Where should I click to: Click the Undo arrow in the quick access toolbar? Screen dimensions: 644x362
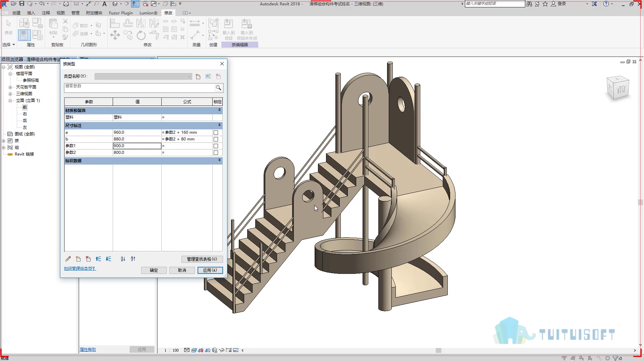point(42,4)
